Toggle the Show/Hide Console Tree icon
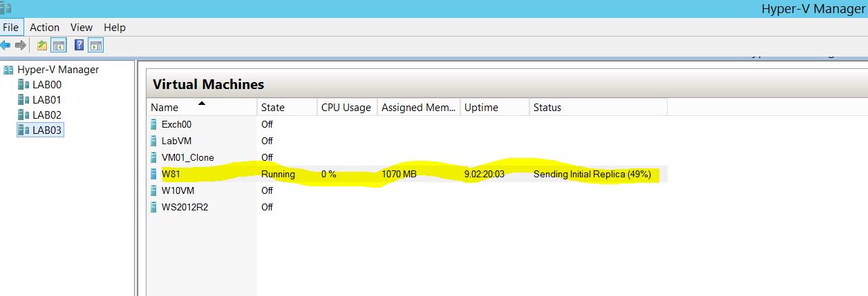The width and height of the screenshot is (868, 296). tap(59, 46)
